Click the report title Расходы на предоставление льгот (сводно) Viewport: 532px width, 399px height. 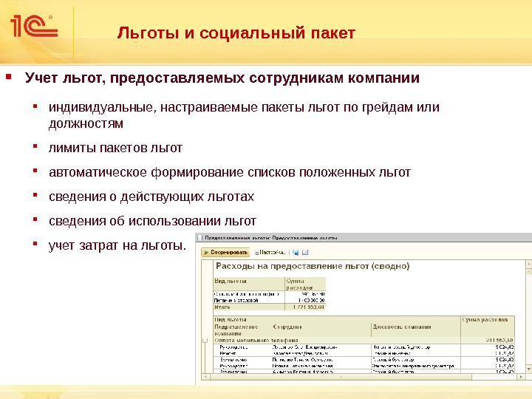click(x=313, y=266)
